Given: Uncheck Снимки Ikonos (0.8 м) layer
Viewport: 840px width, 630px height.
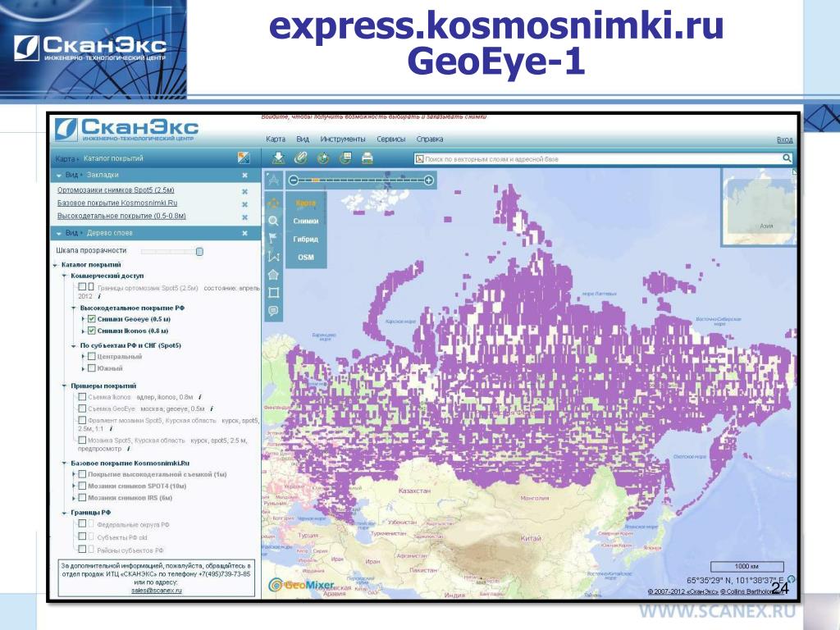Looking at the screenshot, I should [x=92, y=331].
